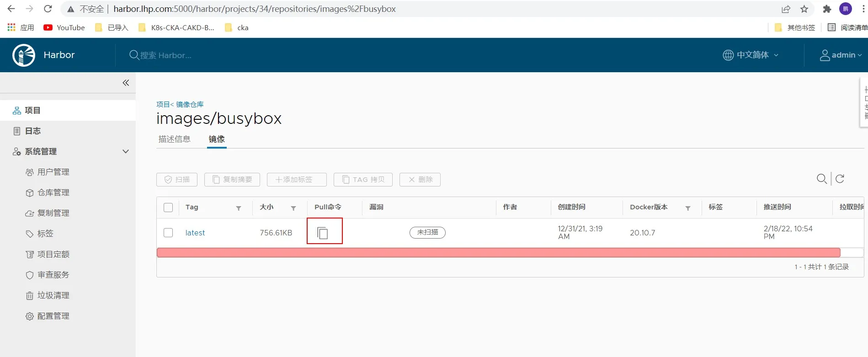Open the YouTube bookmark

[64, 27]
